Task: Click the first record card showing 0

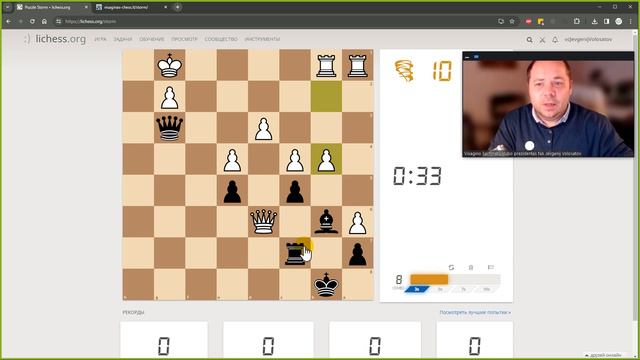Action: pos(164,340)
